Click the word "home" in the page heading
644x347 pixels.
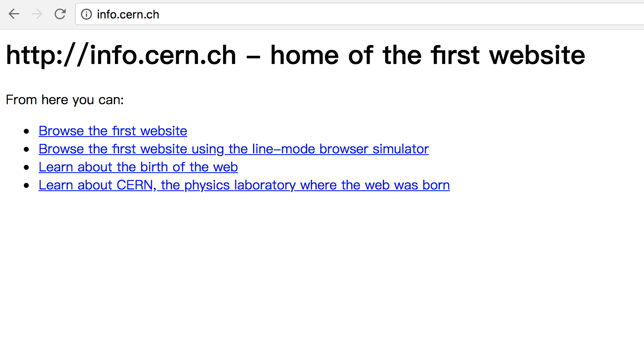pyautogui.click(x=304, y=55)
